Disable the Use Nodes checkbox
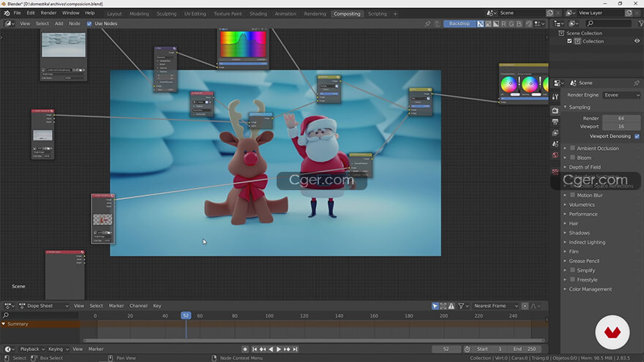The height and width of the screenshot is (362, 644). [x=89, y=24]
